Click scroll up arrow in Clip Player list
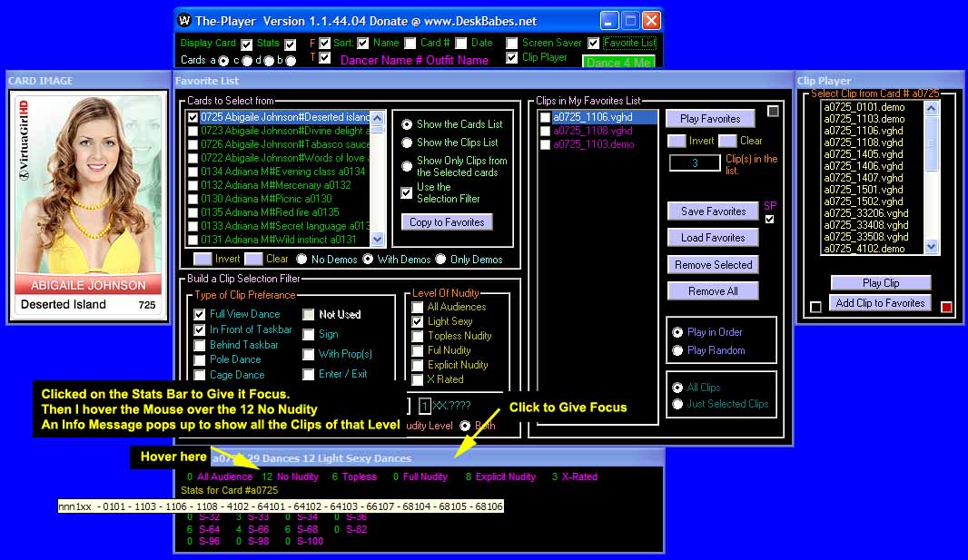968x560 pixels. click(x=932, y=108)
